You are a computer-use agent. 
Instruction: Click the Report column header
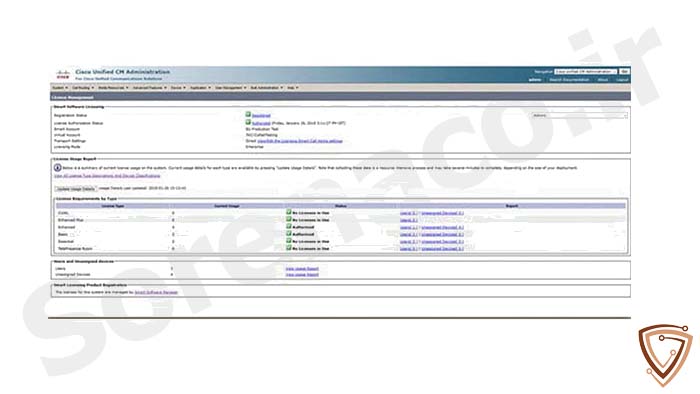click(512, 206)
